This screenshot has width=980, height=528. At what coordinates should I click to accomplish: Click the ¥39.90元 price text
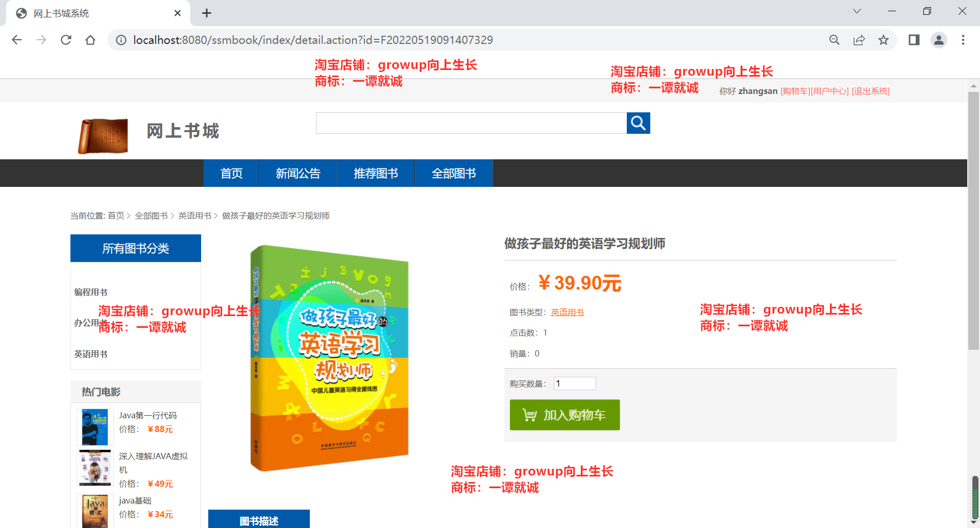click(x=580, y=283)
